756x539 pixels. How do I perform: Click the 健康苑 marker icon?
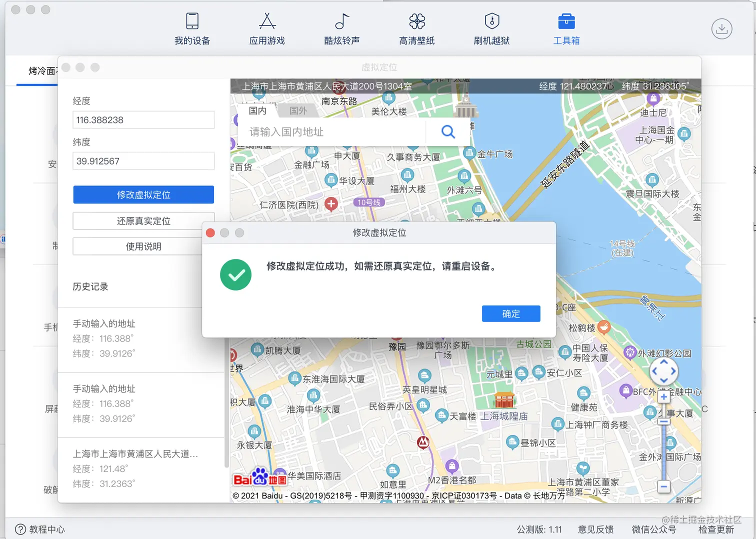coord(583,393)
